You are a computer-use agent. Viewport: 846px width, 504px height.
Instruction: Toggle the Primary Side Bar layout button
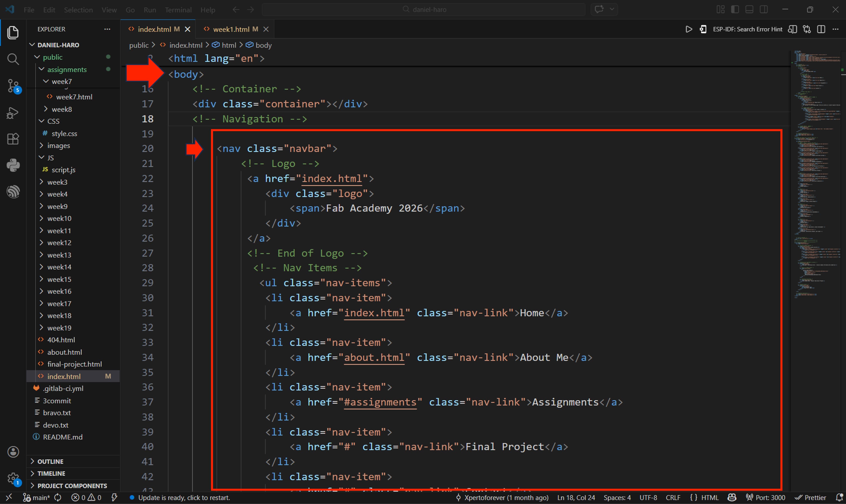tap(735, 10)
